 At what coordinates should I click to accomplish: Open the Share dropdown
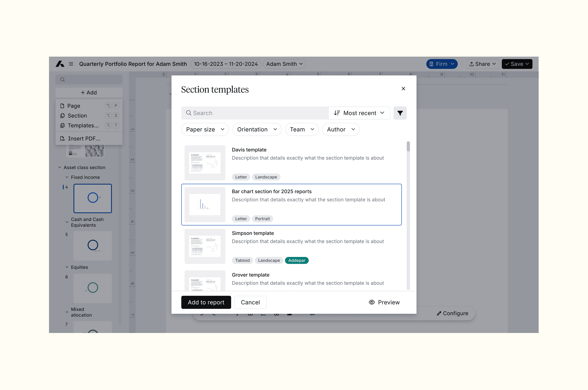[482, 64]
